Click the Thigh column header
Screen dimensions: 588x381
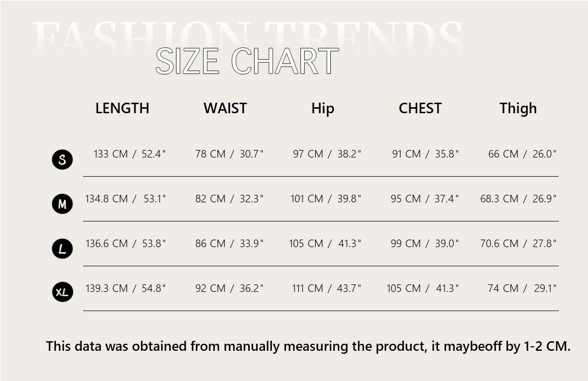coord(518,108)
